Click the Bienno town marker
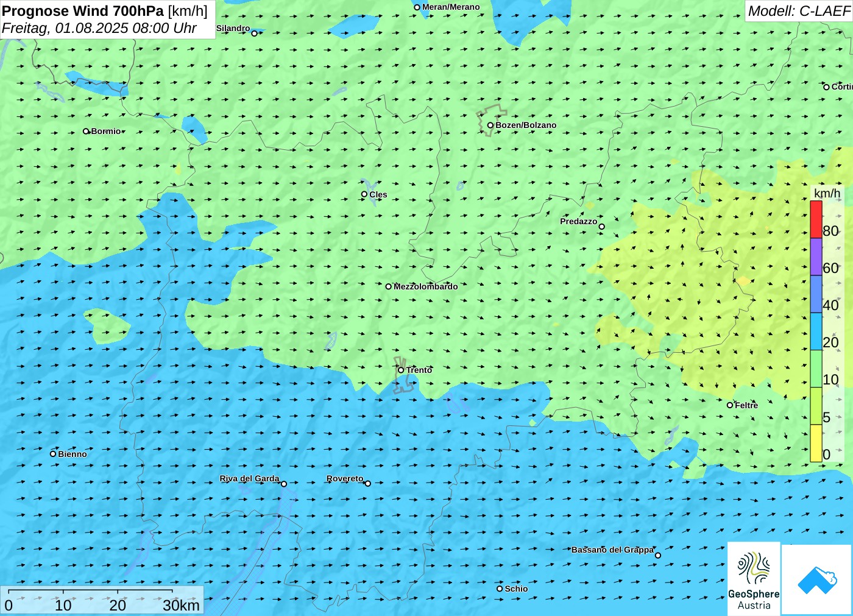This screenshot has height=616, width=853. [x=53, y=454]
